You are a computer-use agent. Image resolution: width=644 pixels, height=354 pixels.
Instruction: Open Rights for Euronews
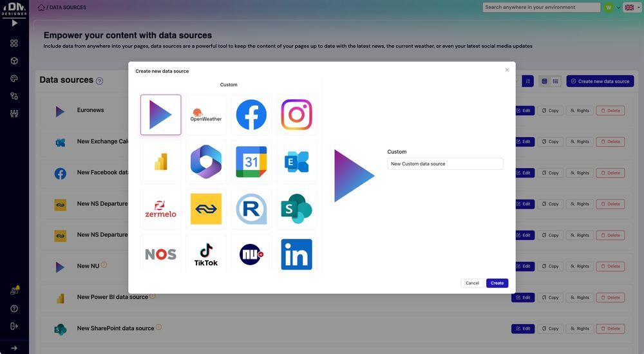pyautogui.click(x=580, y=111)
